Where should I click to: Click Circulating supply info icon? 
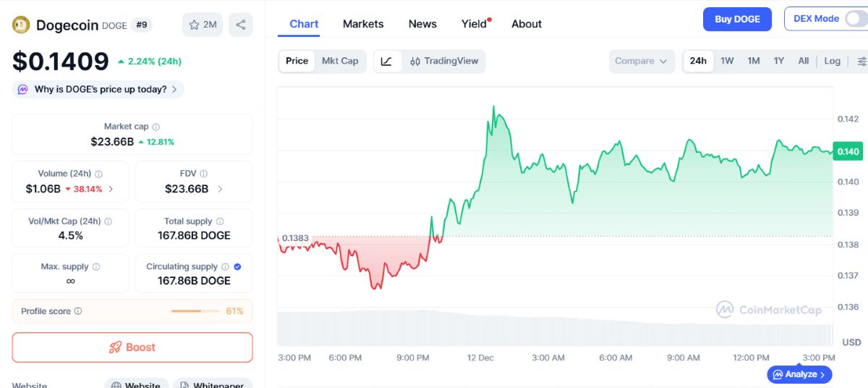pos(225,266)
